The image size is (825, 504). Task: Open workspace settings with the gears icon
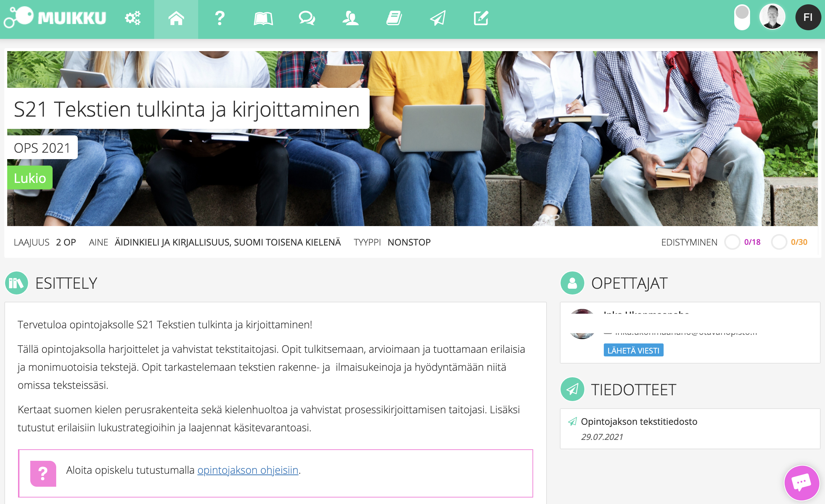133,18
